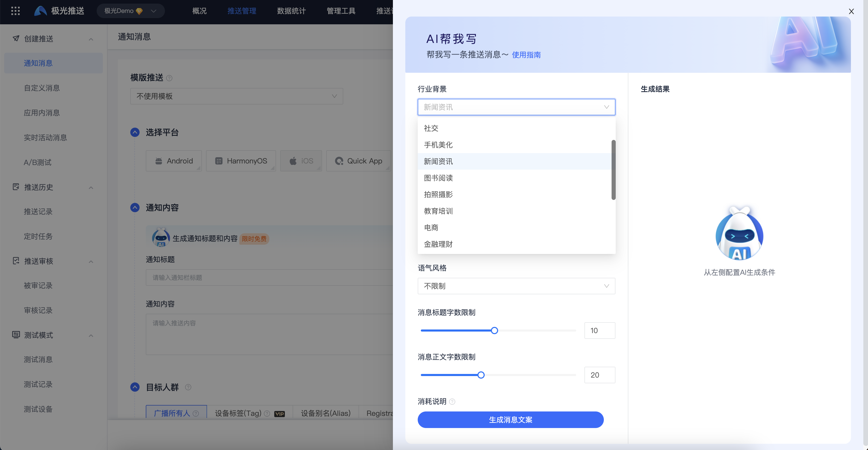Click the 生成消息文案 button
The image size is (868, 450).
point(511,420)
